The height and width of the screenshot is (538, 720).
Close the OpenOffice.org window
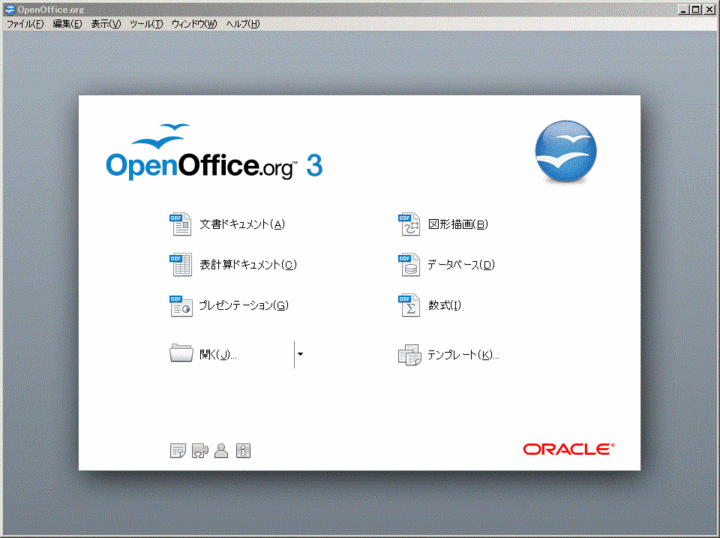tap(709, 9)
